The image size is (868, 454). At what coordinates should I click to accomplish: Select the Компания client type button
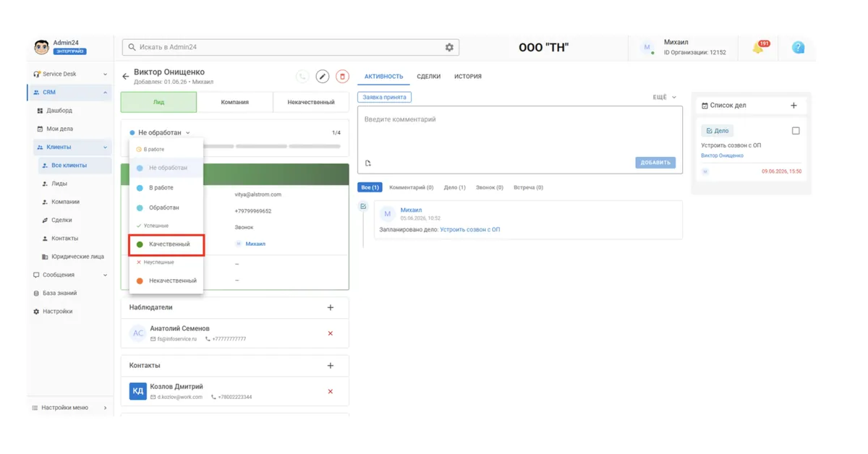235,102
